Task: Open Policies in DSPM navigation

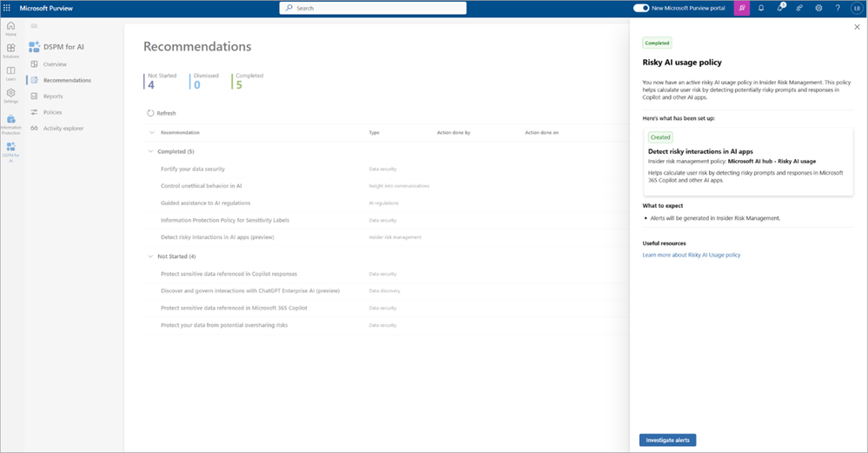Action: 53,112
